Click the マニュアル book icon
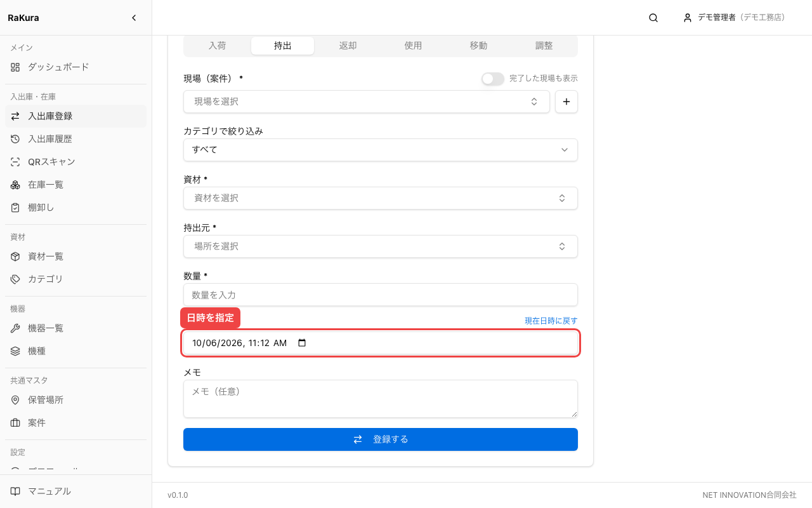This screenshot has width=812, height=508. point(15,491)
